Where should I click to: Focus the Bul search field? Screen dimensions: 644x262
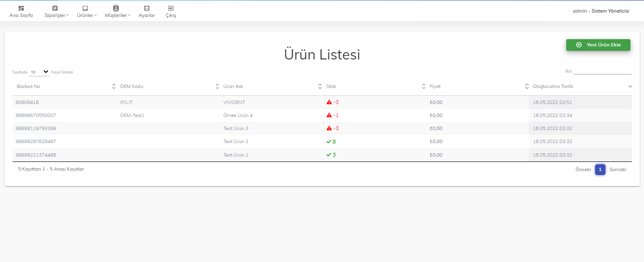click(x=602, y=71)
